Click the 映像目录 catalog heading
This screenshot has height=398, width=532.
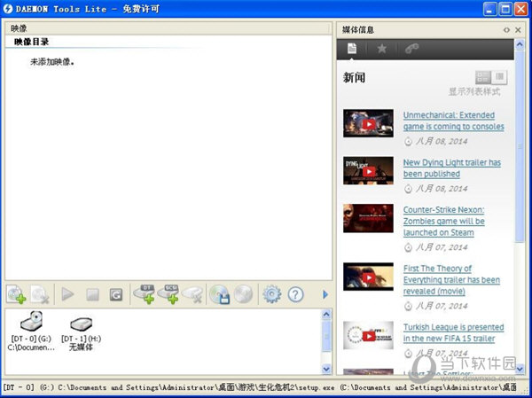(32, 42)
